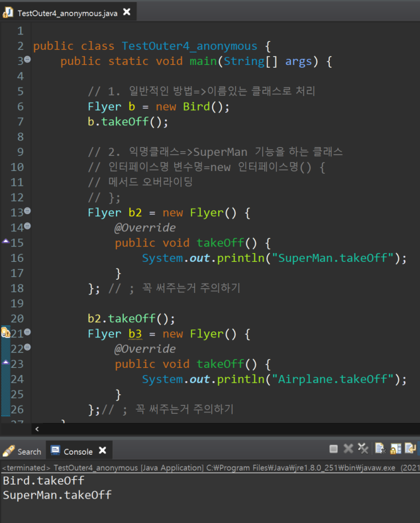Close the Console view tab
This screenshot has width=420, height=523.
pyautogui.click(x=103, y=451)
